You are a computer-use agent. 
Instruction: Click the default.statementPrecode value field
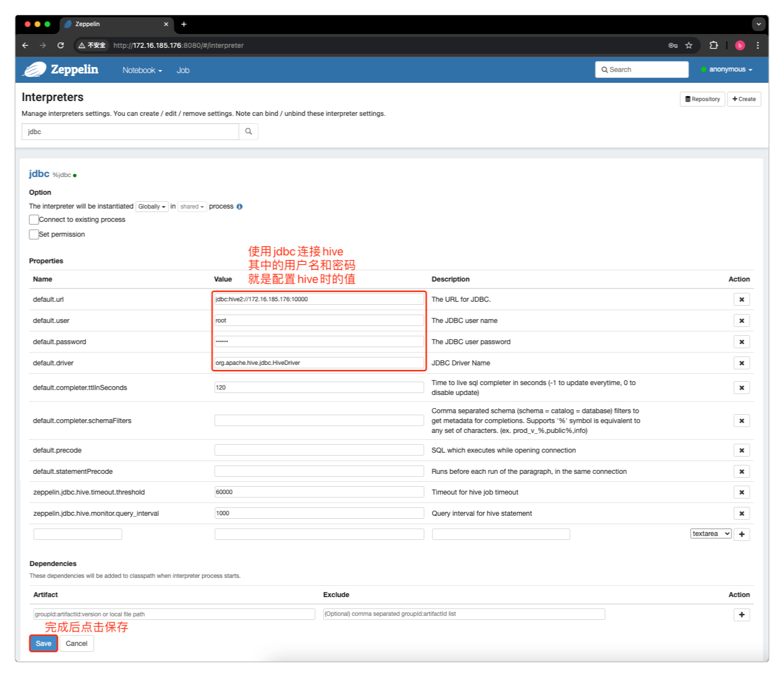(x=319, y=471)
